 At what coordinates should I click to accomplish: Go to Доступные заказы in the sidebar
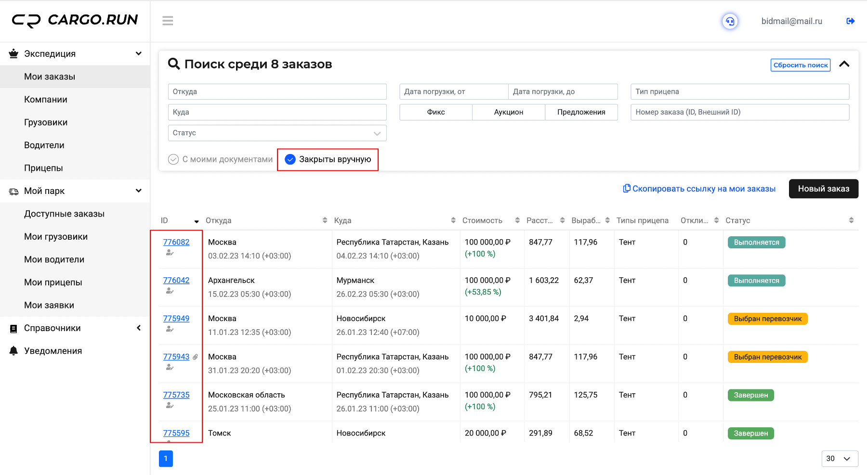[65, 214]
